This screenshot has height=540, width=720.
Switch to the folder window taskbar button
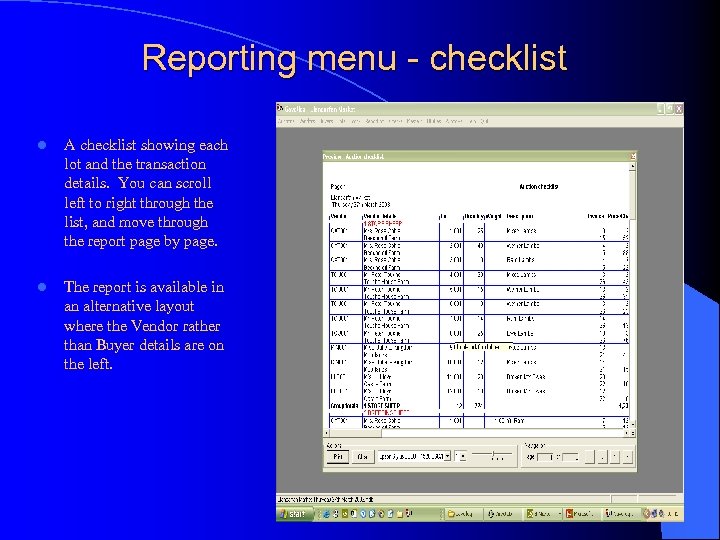[x=464, y=514]
